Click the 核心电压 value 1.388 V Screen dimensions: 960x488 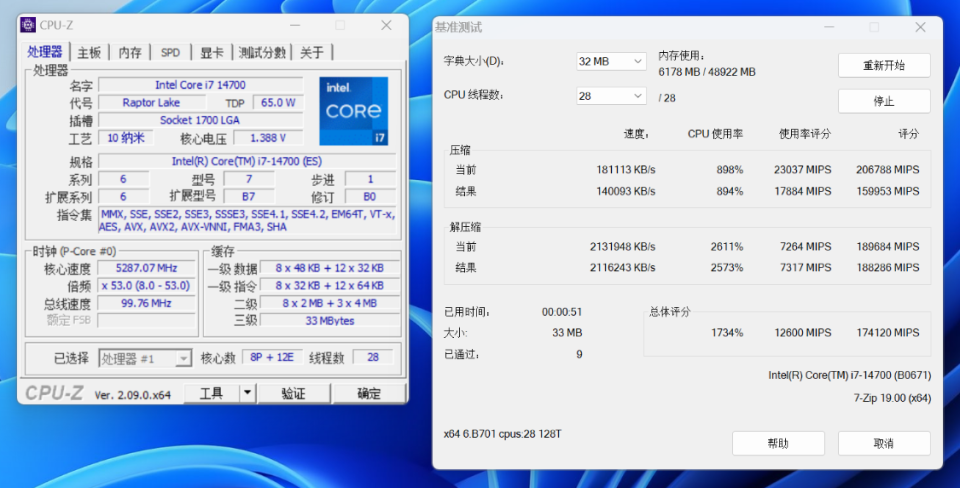click(x=268, y=138)
